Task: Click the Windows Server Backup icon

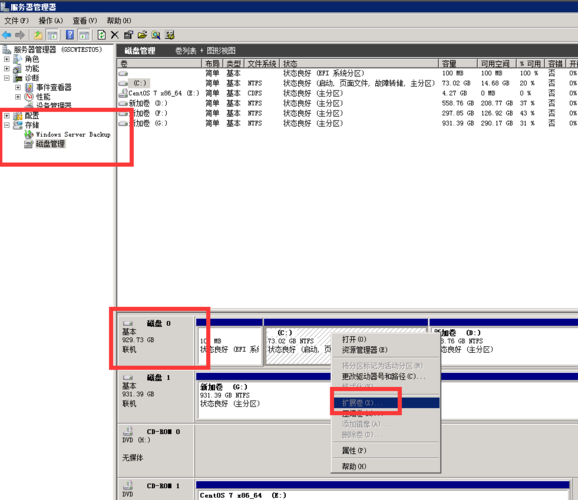Action: pyautogui.click(x=29, y=135)
